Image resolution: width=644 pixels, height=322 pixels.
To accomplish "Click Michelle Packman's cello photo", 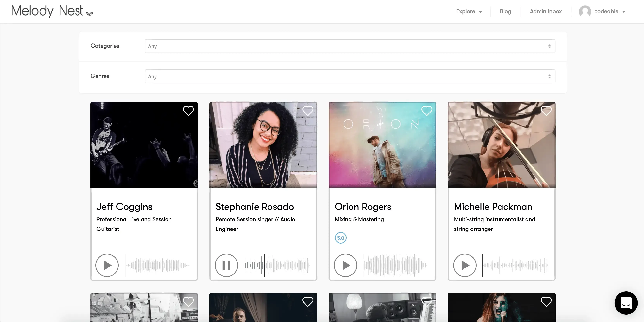I will [x=502, y=145].
